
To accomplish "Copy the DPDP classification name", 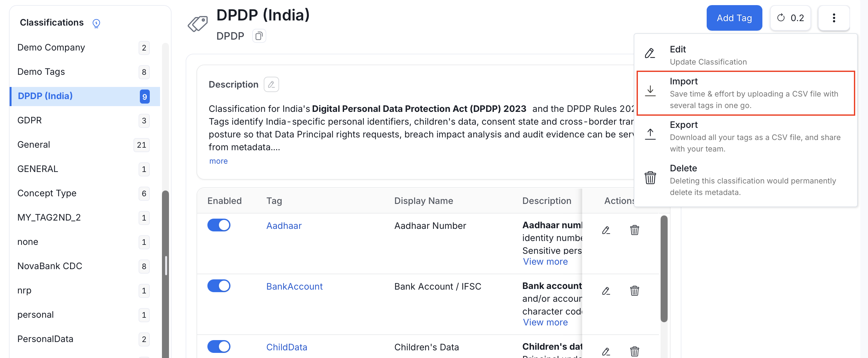I will click(259, 36).
